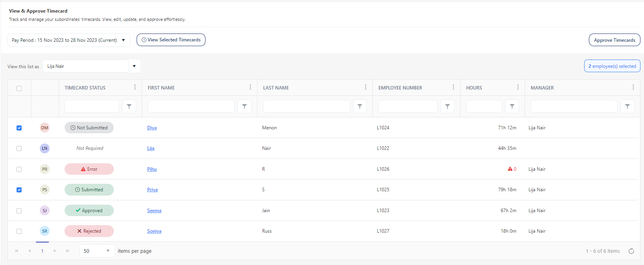Click the refresh icon in the pager

coord(631,251)
